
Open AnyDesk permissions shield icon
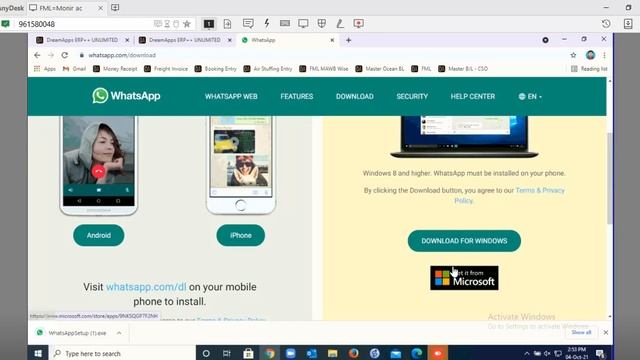(322, 24)
